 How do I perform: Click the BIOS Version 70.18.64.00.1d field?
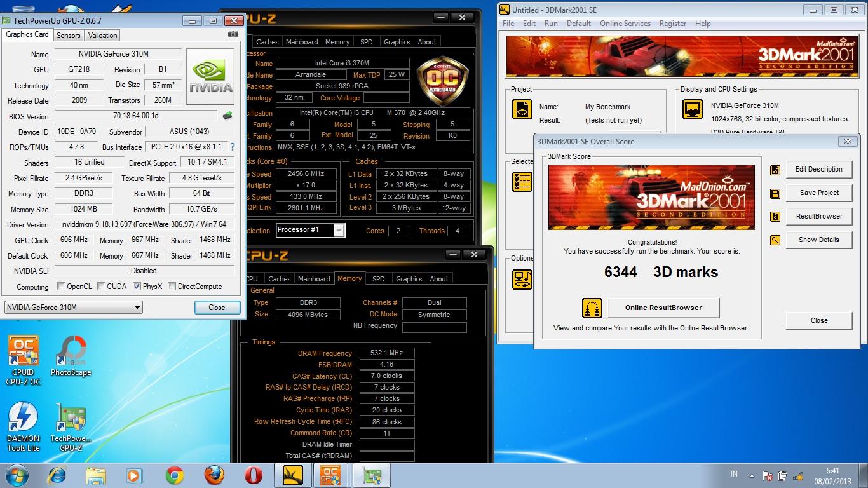point(136,116)
